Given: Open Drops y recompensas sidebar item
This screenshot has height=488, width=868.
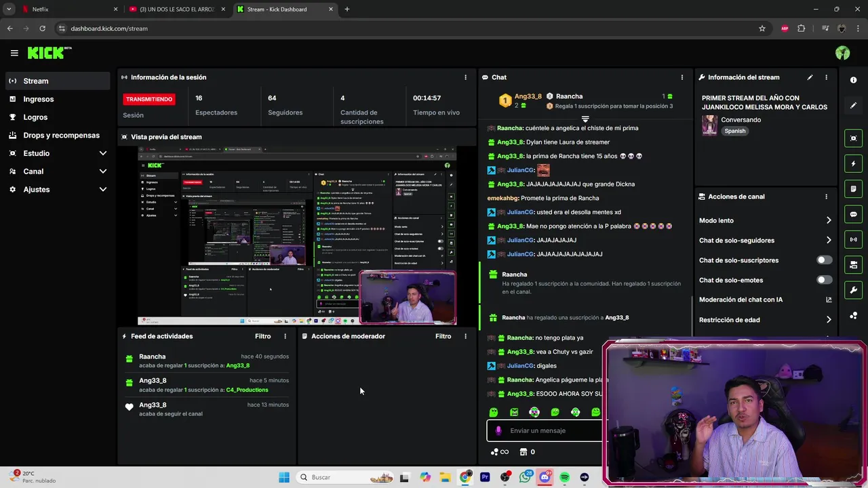Looking at the screenshot, I should click(x=57, y=135).
